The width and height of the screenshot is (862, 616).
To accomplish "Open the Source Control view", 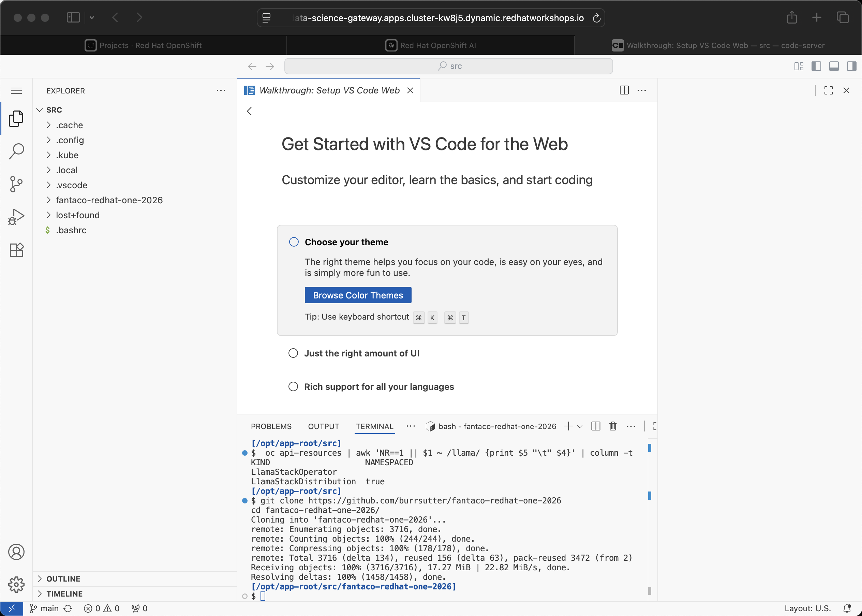I will 16,184.
